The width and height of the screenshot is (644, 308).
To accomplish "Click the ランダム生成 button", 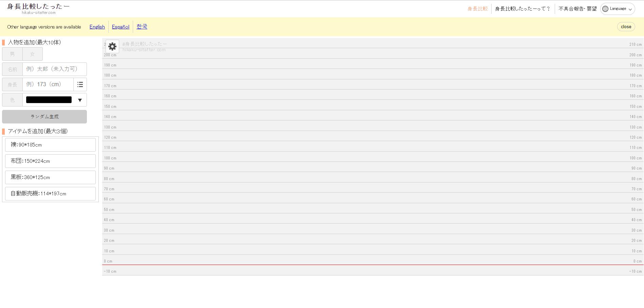I will click(44, 117).
